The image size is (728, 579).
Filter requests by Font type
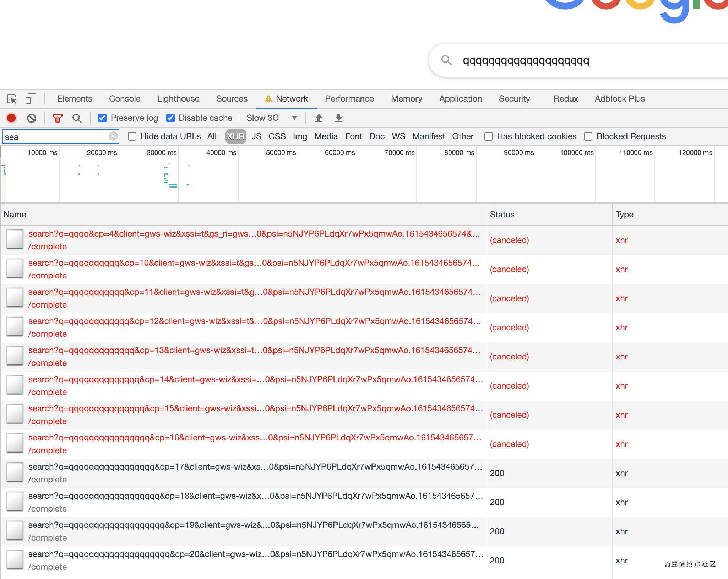point(353,136)
